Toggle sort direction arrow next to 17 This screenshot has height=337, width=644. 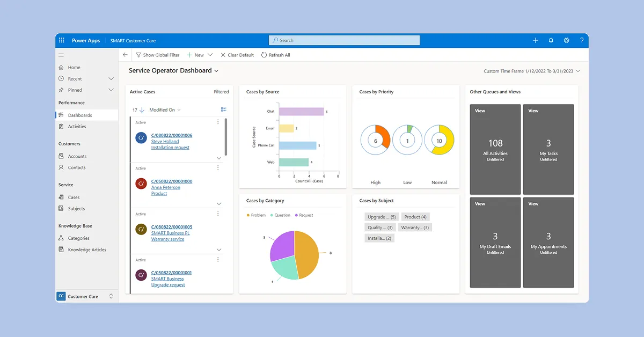(x=142, y=109)
